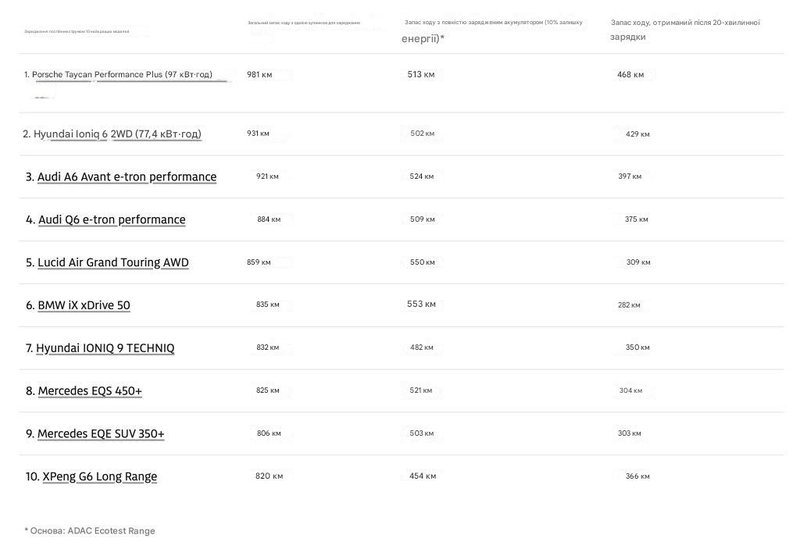The image size is (800, 549).
Task: Click the 350 км cell for IONIQ 9
Action: pos(637,347)
